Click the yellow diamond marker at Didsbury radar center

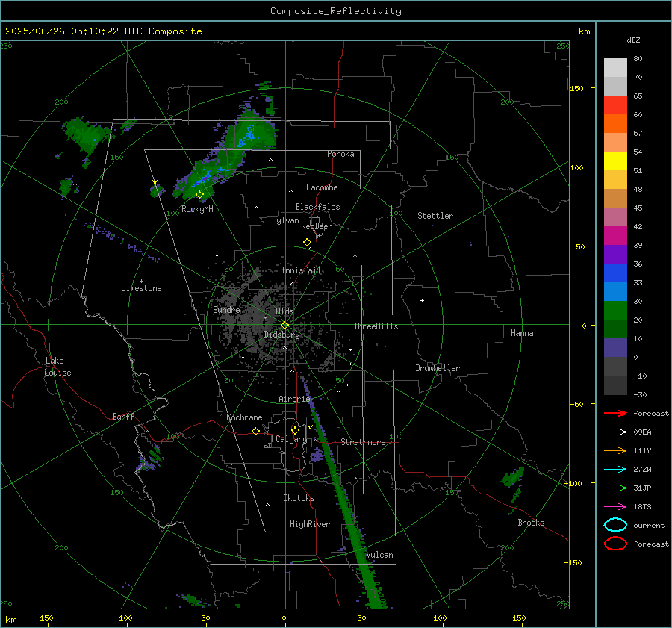tap(284, 326)
